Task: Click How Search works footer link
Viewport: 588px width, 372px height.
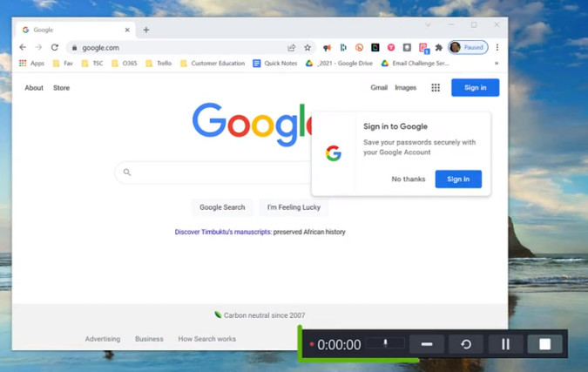Action: tap(207, 339)
